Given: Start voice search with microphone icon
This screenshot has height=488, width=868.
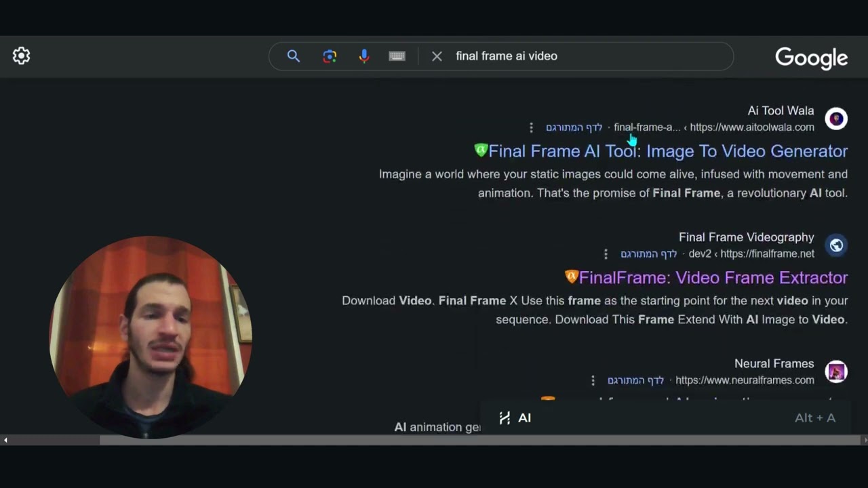Looking at the screenshot, I should 364,56.
